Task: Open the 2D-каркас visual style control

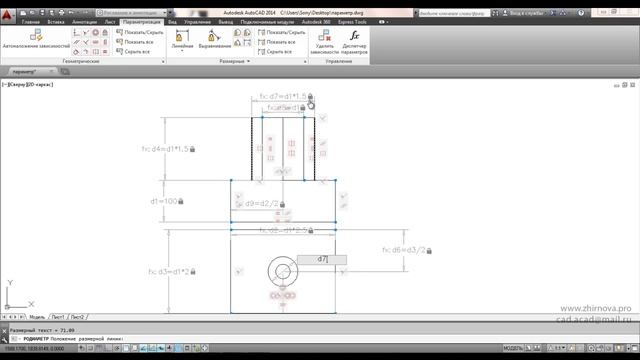Action: click(x=40, y=84)
